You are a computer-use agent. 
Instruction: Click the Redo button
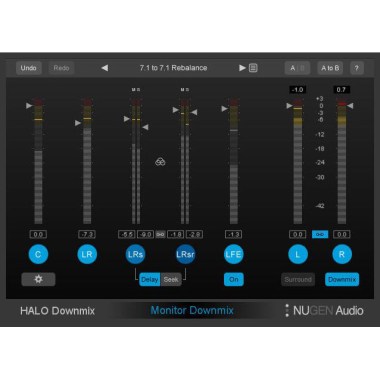tap(61, 68)
